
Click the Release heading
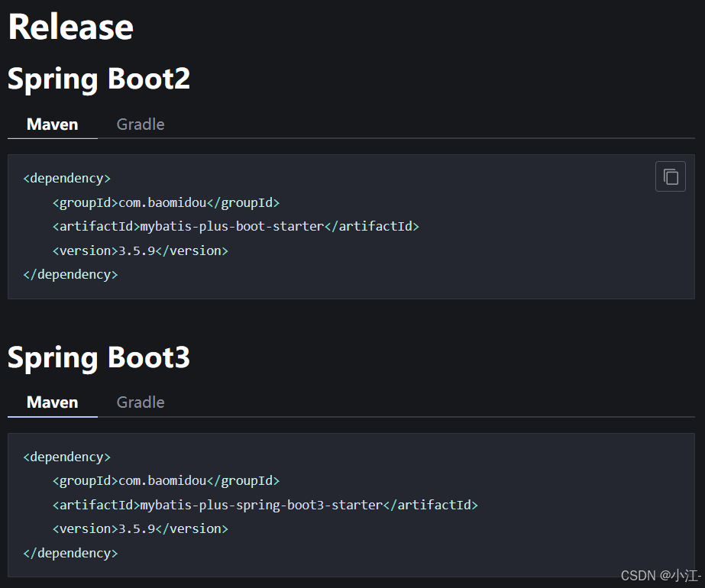point(70,27)
